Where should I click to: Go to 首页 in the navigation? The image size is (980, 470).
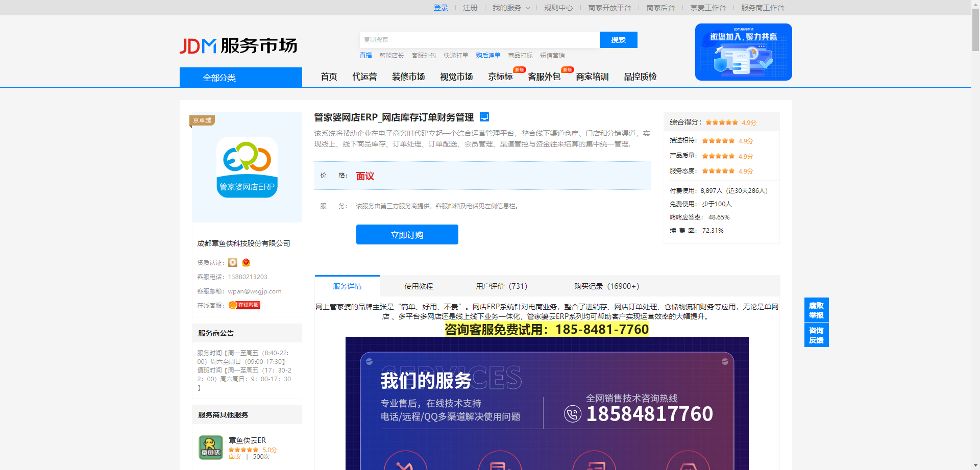(x=329, y=77)
